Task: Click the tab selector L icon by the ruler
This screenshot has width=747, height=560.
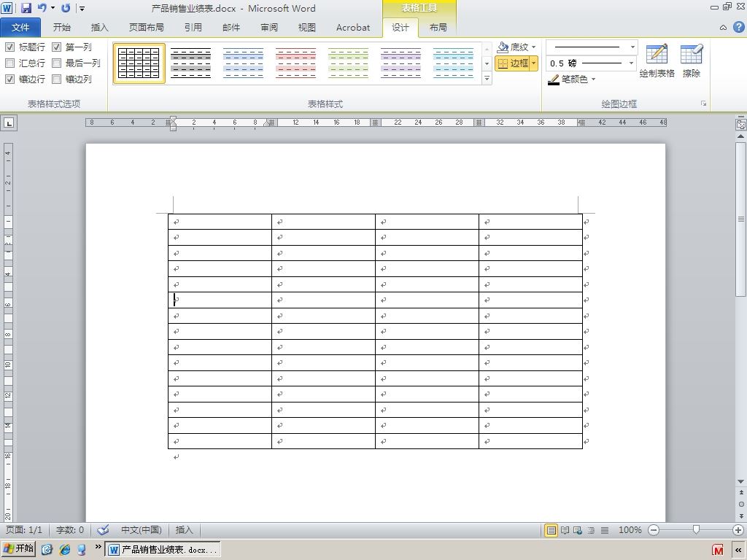Action: pyautogui.click(x=9, y=122)
